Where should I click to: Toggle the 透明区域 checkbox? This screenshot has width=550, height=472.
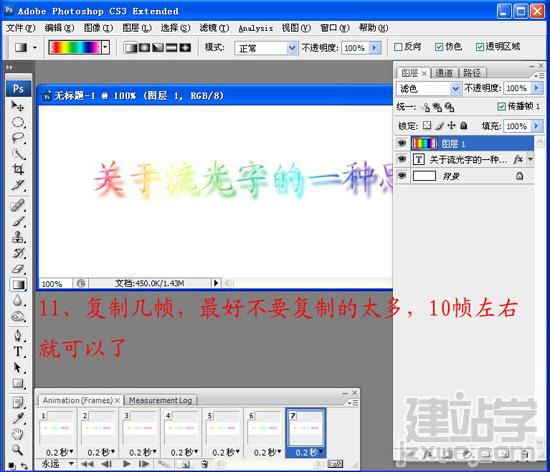coord(479,47)
